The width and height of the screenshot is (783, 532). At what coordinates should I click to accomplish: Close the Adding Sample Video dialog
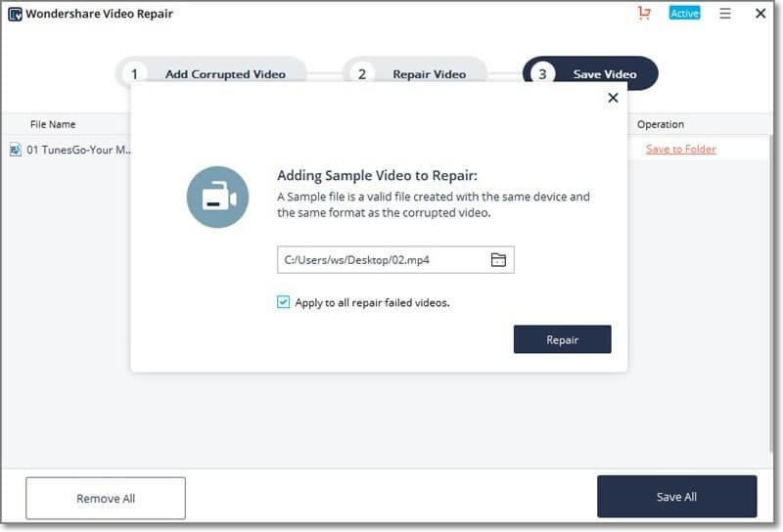coord(613,98)
